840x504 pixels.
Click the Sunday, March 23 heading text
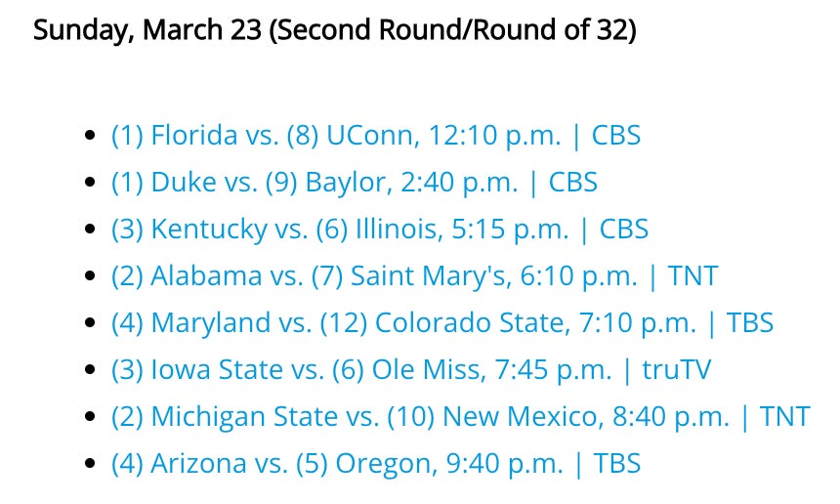(335, 30)
